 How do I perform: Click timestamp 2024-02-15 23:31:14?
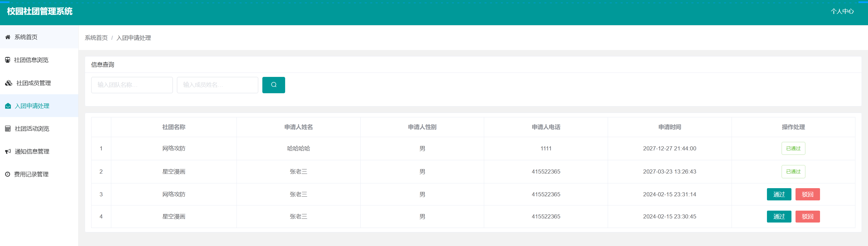(670, 194)
